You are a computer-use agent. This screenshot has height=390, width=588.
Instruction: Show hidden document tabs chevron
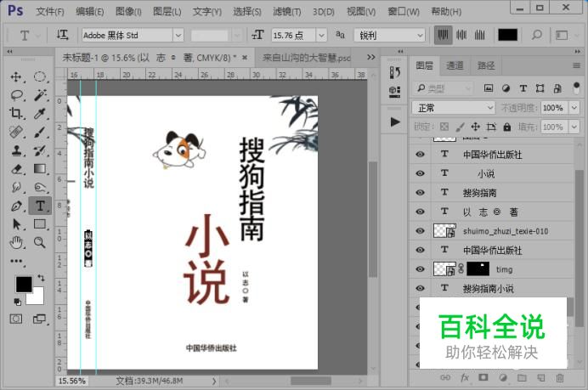click(x=370, y=57)
